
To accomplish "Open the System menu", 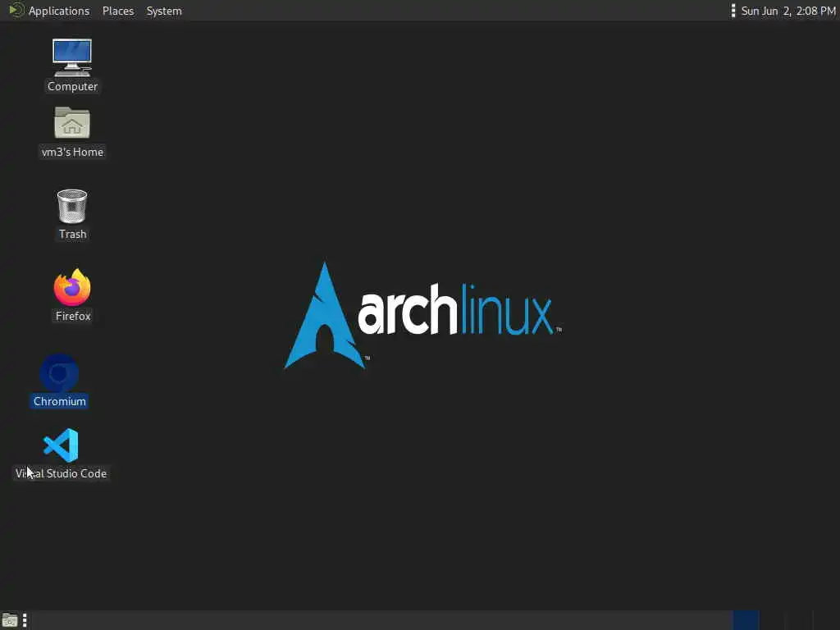I will [x=164, y=11].
